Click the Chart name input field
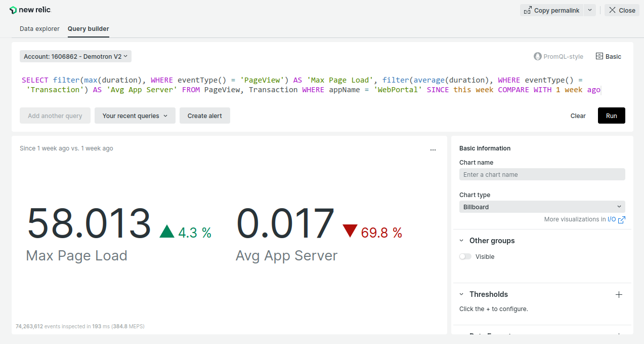Viewport: 644px width, 344px height. [542, 174]
